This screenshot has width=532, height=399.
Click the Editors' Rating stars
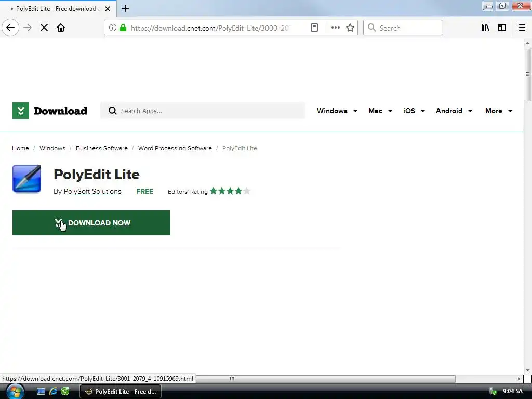point(230,191)
